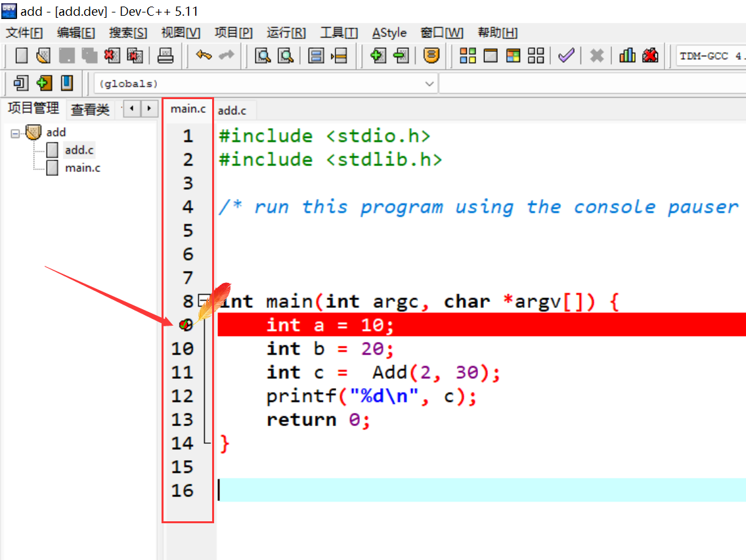
Task: Click the Open file toolbar icon
Action: pyautogui.click(x=43, y=56)
